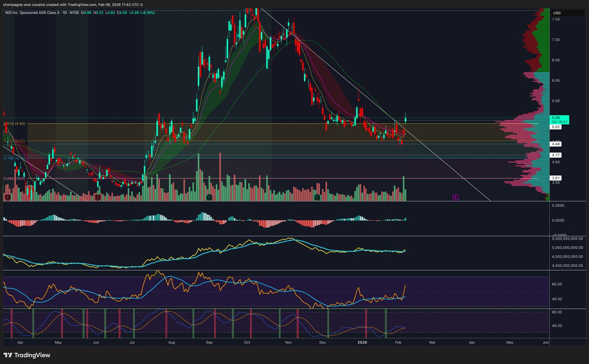Screen dimensions: 589x364
Task: Select the 0.886 Fibonacci level label
Action: tap(14, 179)
